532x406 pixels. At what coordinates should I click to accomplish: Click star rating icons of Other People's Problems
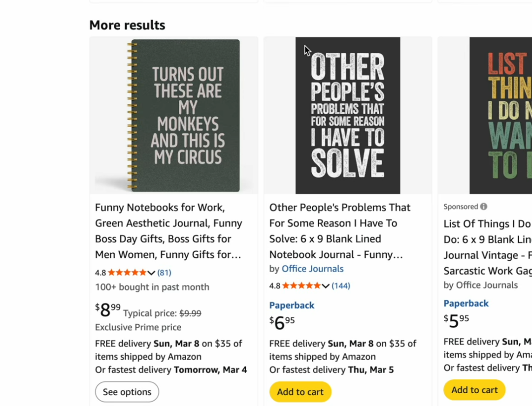pyautogui.click(x=301, y=286)
